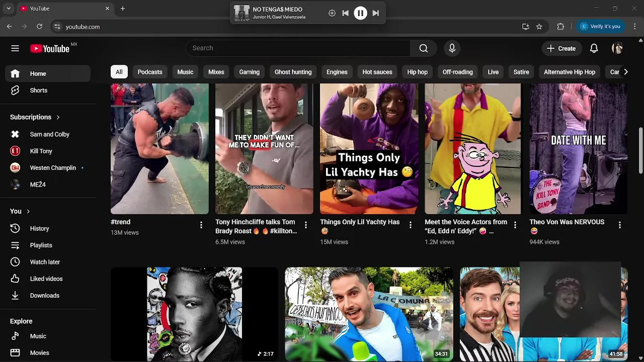The image size is (644, 362).
Task: Open a new browser tab
Action: (122, 9)
